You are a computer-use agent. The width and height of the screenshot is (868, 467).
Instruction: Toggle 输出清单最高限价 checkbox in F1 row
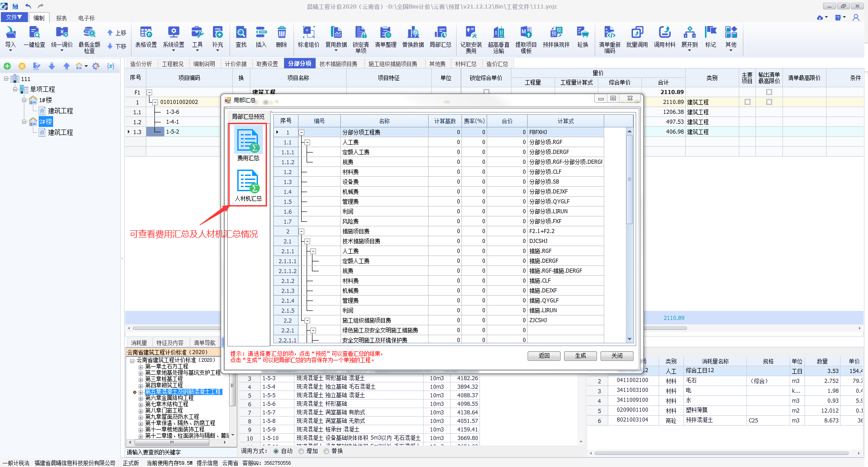click(769, 92)
